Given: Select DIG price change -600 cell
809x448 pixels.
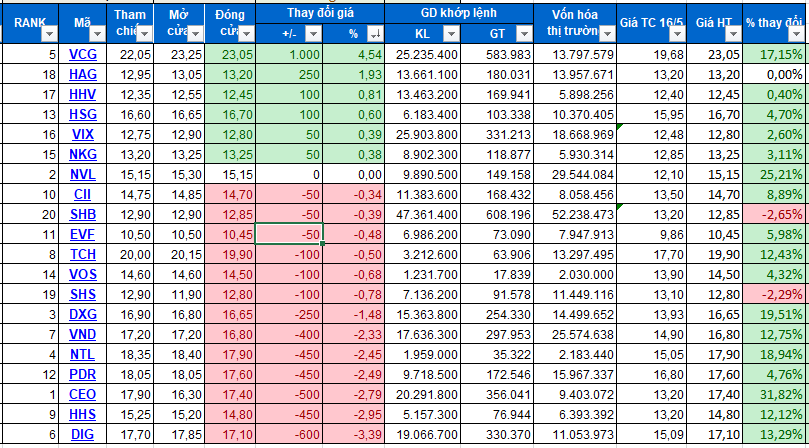Looking at the screenshot, I should (x=289, y=435).
